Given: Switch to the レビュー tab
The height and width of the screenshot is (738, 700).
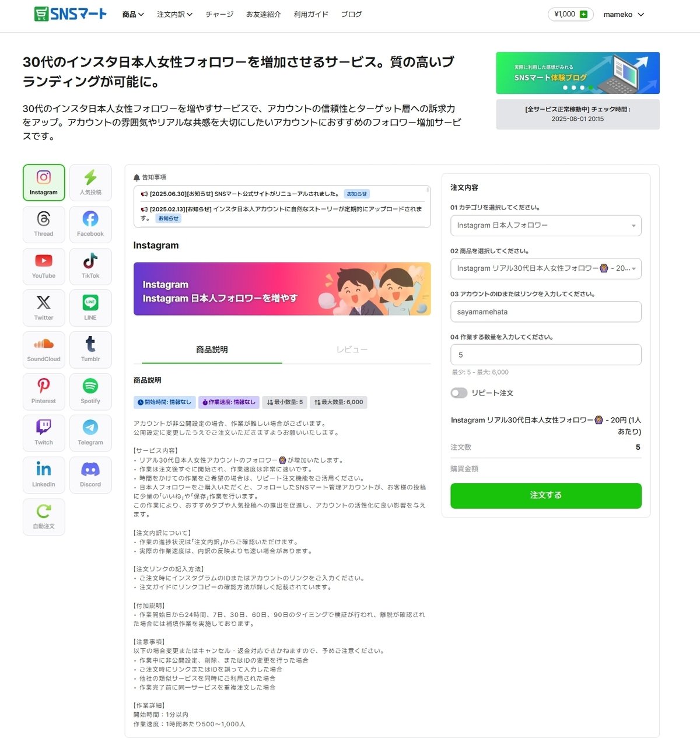Looking at the screenshot, I should 352,349.
